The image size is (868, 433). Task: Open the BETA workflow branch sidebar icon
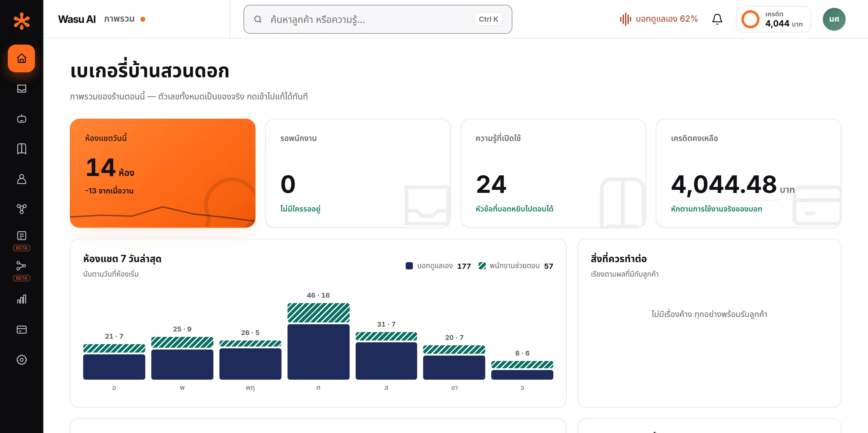coord(22,266)
